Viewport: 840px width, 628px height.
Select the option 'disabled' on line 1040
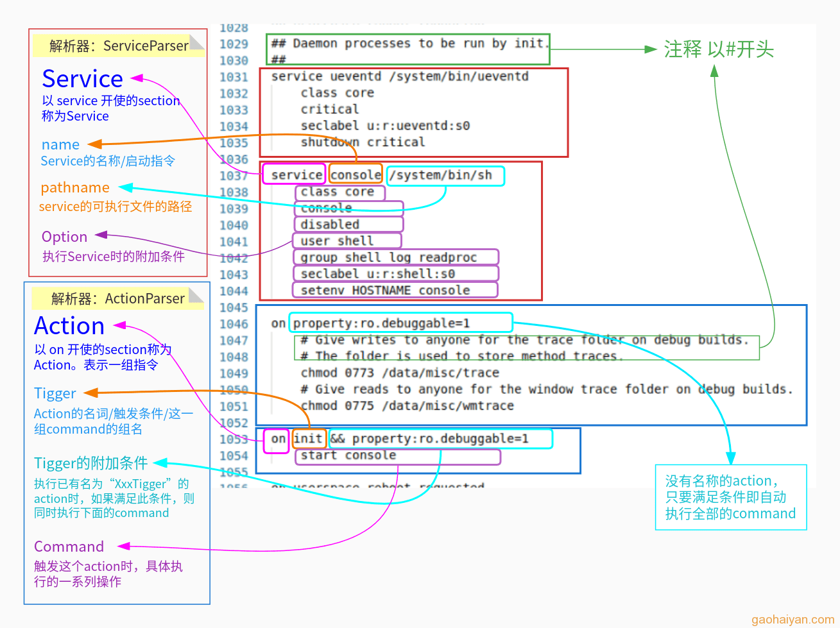pos(330,225)
